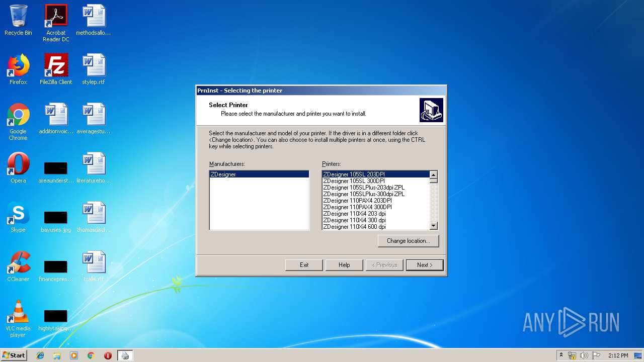
Task: Click the Exit button
Action: click(x=304, y=265)
